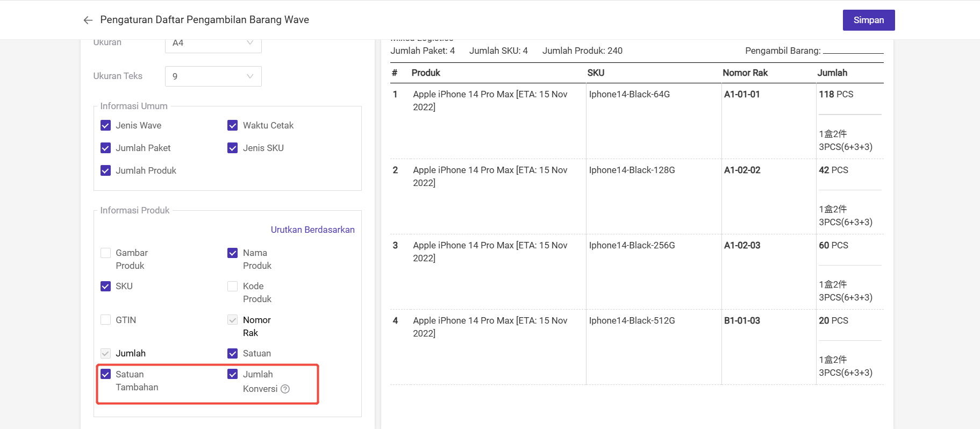The height and width of the screenshot is (429, 980).
Task: Select SKU cell Iphone14-Black-256G
Action: [x=632, y=245]
